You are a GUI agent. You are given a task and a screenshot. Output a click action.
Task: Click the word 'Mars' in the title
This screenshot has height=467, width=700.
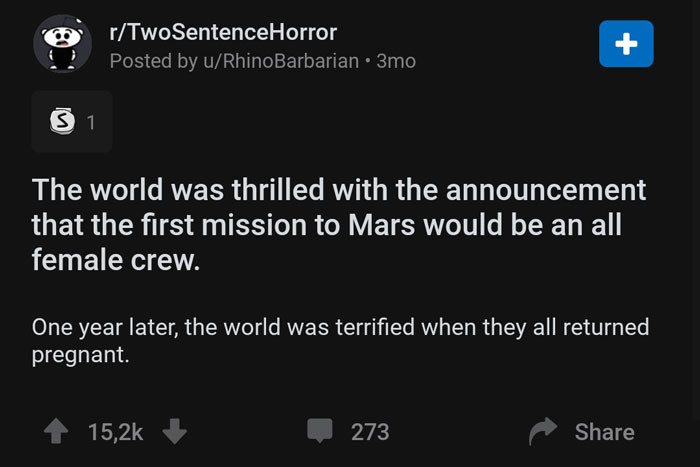(382, 225)
